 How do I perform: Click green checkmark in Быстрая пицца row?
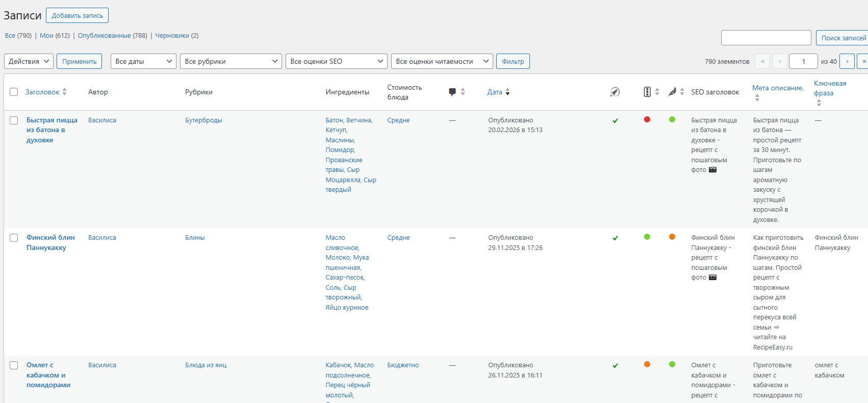(615, 121)
